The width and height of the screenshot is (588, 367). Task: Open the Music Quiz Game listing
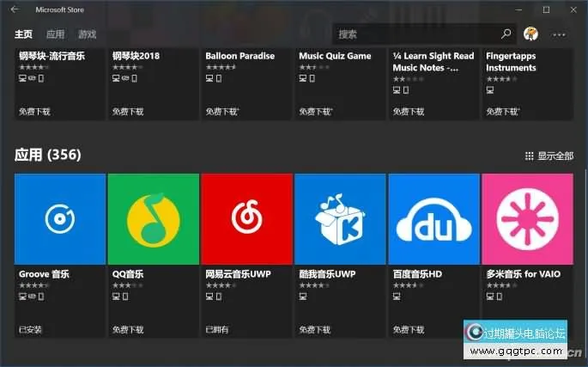click(x=335, y=56)
